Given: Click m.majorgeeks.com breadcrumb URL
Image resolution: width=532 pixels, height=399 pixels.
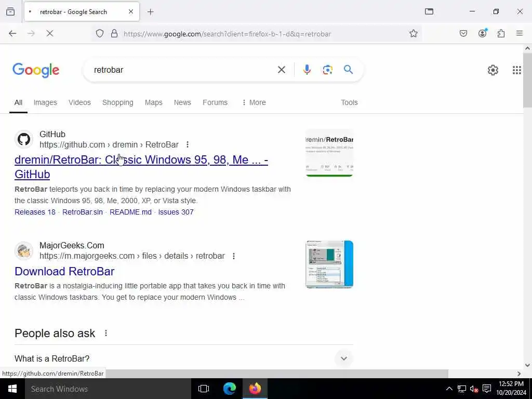Looking at the screenshot, I should 132,256.
